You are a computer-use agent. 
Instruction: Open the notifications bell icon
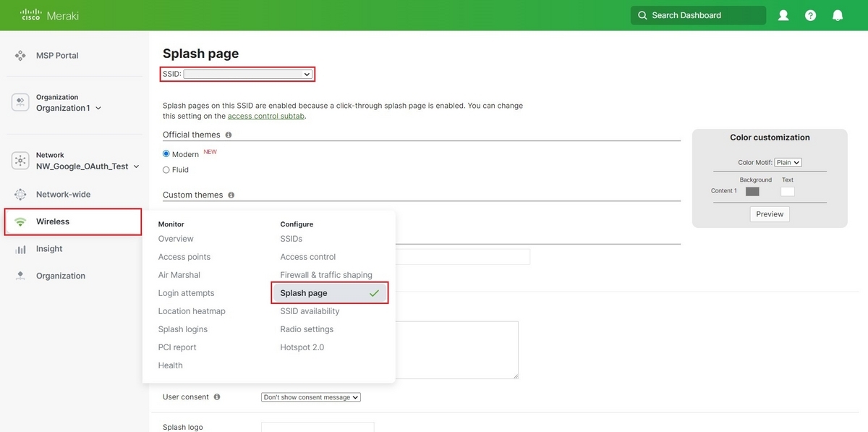[x=838, y=14]
